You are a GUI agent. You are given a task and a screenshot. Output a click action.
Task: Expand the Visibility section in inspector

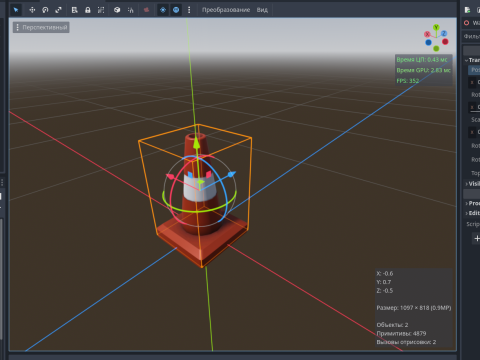pyautogui.click(x=473, y=184)
